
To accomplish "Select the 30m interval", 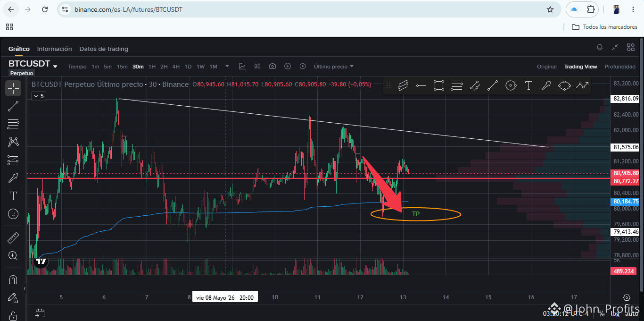I will [138, 67].
